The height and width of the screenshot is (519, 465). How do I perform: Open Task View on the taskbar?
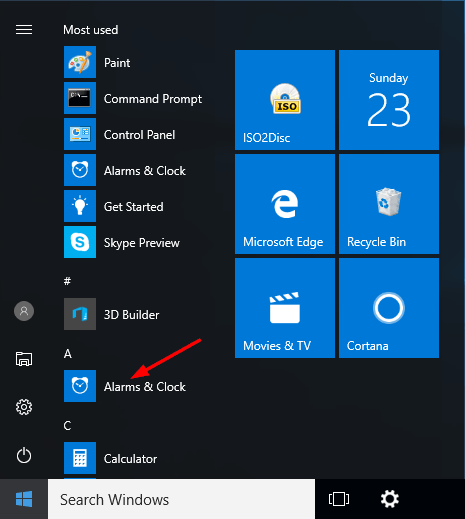tap(339, 499)
